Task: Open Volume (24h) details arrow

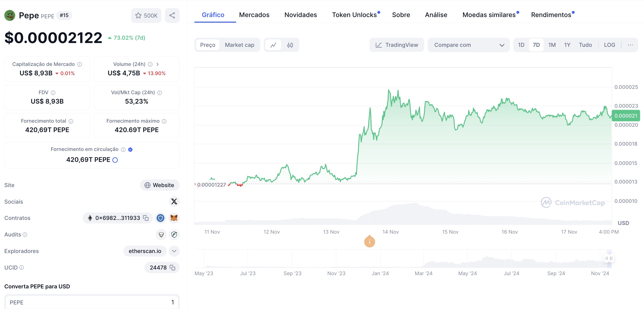Action: (158, 64)
